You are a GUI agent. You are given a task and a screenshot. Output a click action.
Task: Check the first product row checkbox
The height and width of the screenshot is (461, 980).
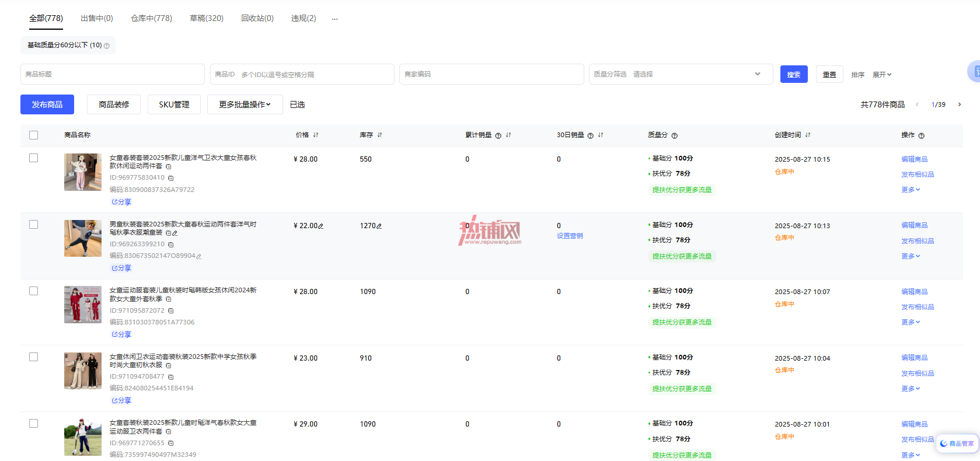(33, 158)
